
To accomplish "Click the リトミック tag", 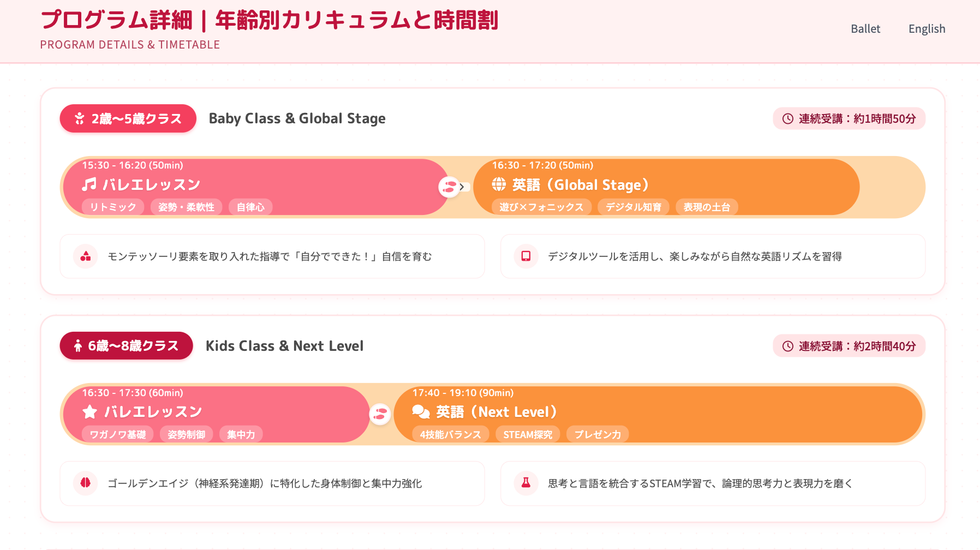I will pyautogui.click(x=113, y=207).
